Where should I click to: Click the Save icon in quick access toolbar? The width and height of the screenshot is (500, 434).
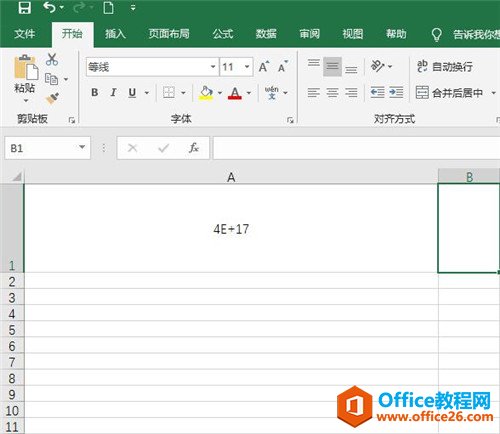point(24,7)
